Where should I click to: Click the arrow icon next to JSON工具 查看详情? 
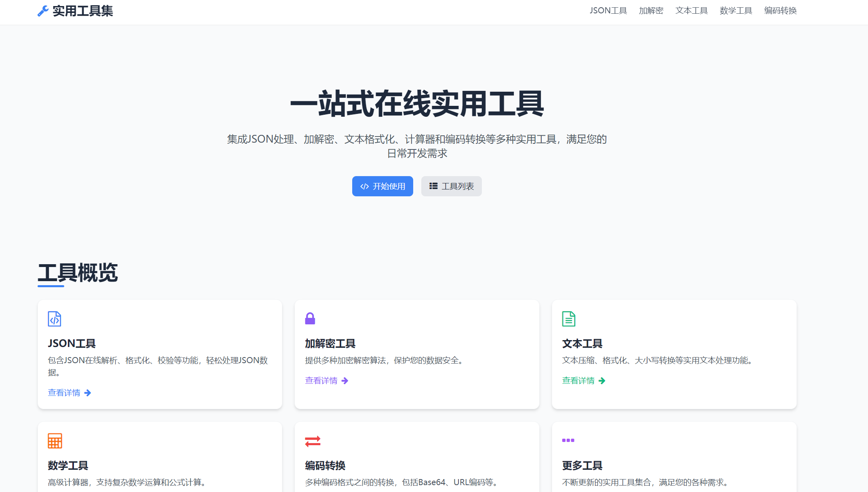87,393
